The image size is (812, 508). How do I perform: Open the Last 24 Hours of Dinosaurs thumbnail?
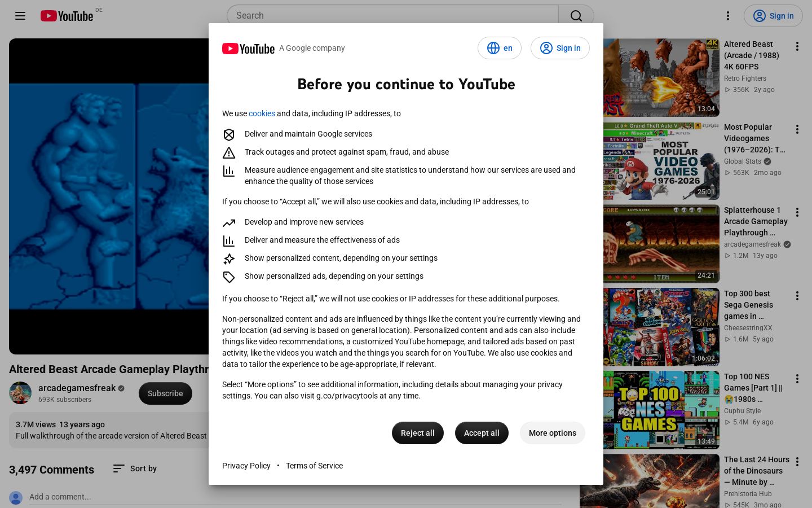click(661, 481)
